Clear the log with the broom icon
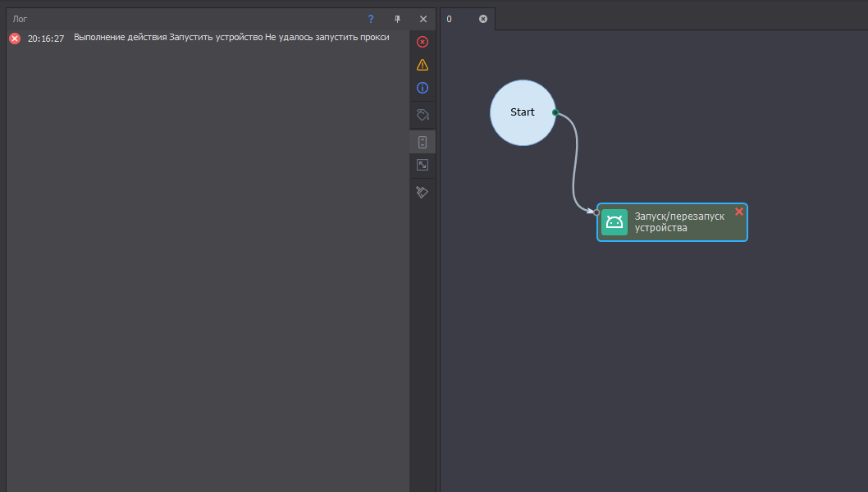This screenshot has height=492, width=868. tap(423, 192)
